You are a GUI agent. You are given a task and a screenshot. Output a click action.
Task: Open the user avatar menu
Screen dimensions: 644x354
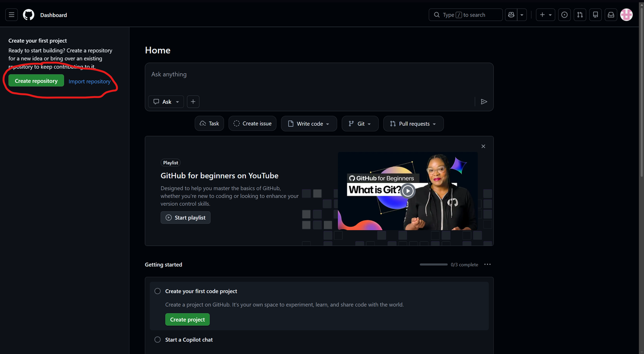click(x=626, y=15)
